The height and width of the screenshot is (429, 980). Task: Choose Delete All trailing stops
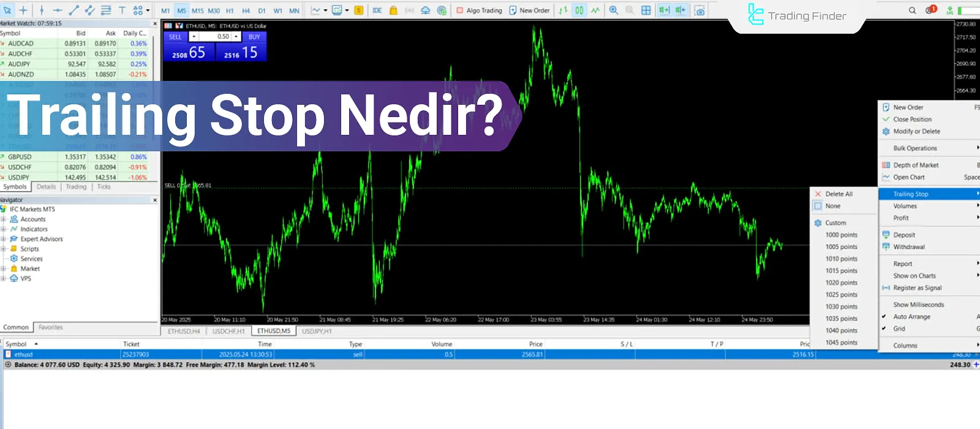click(839, 194)
